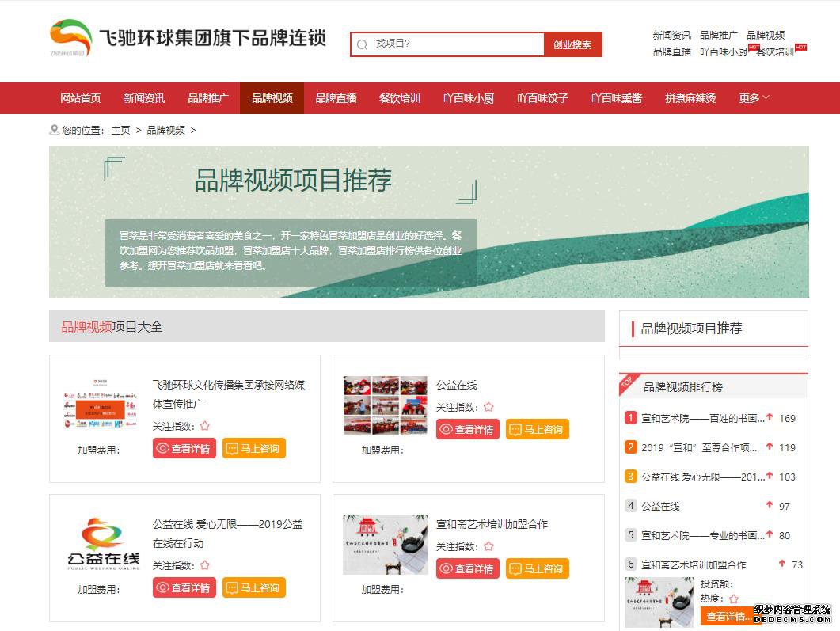840x631 pixels.
Task: Click the magnifier icon in search box
Action: [x=363, y=45]
